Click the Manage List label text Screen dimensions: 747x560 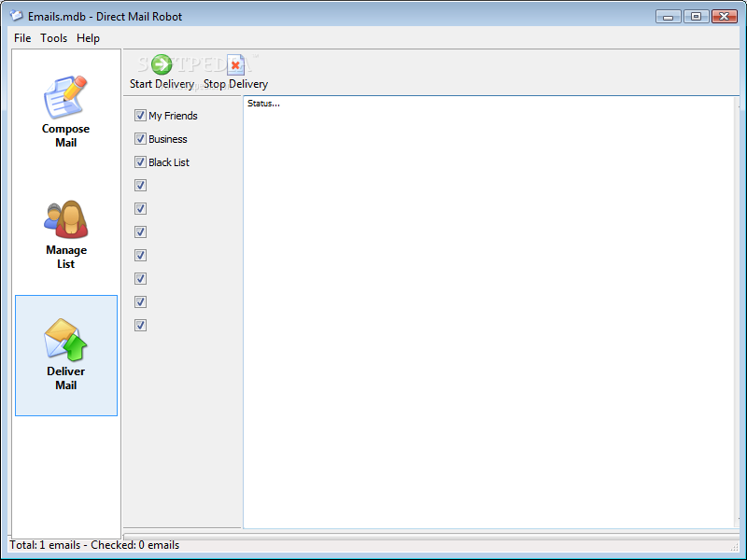click(x=66, y=258)
